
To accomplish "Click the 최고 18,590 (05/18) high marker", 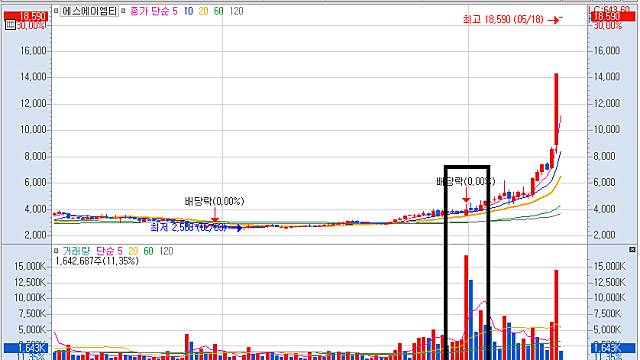I will [x=503, y=19].
